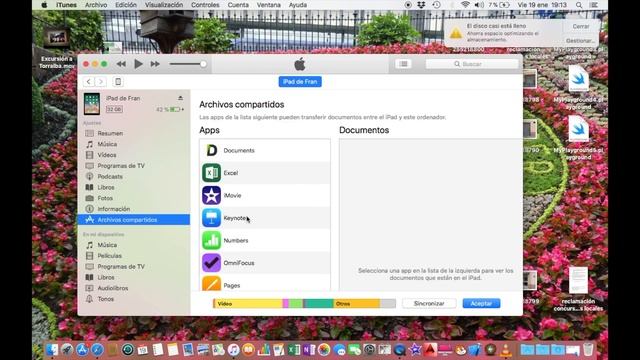
Task: Open the iTunes application menu
Action: click(66, 5)
